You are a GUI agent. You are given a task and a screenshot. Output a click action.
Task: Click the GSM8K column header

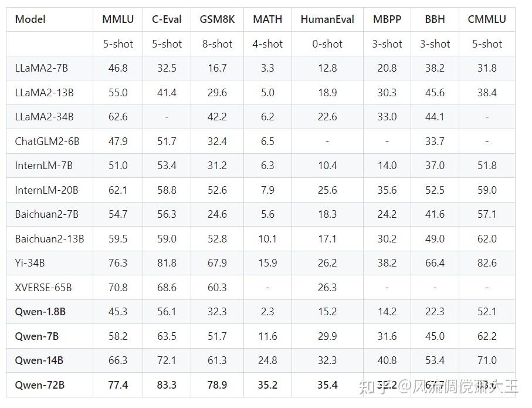(217, 19)
